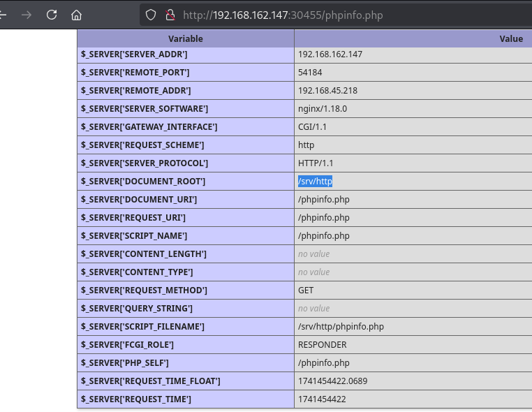Select the $_SERVER['SERVER_SOFTWARE'] cell
532x412 pixels.
point(186,109)
